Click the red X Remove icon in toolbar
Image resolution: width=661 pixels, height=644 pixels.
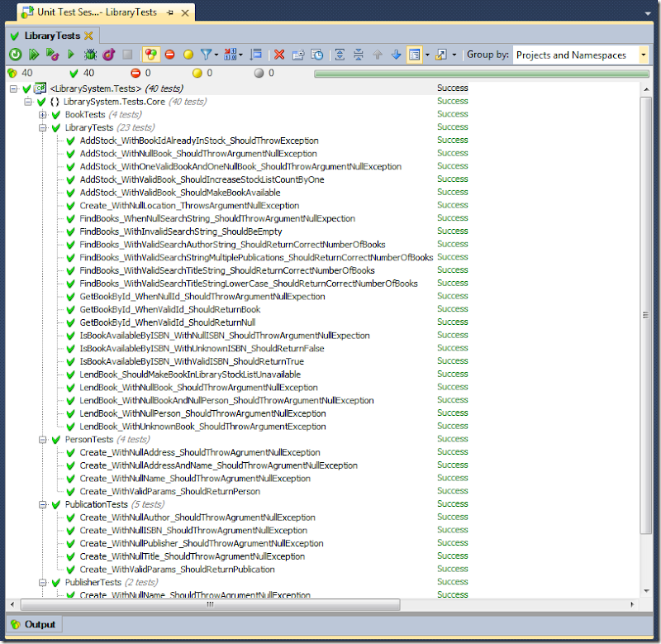pyautogui.click(x=279, y=55)
